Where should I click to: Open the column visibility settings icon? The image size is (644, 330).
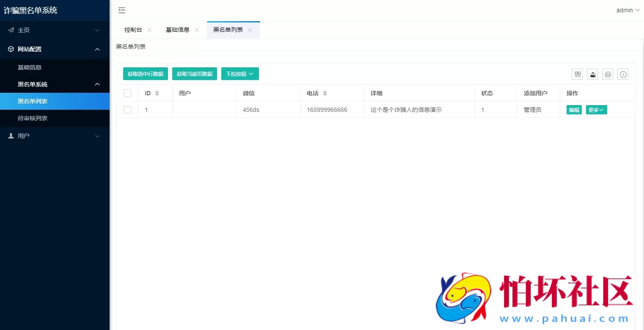(577, 74)
